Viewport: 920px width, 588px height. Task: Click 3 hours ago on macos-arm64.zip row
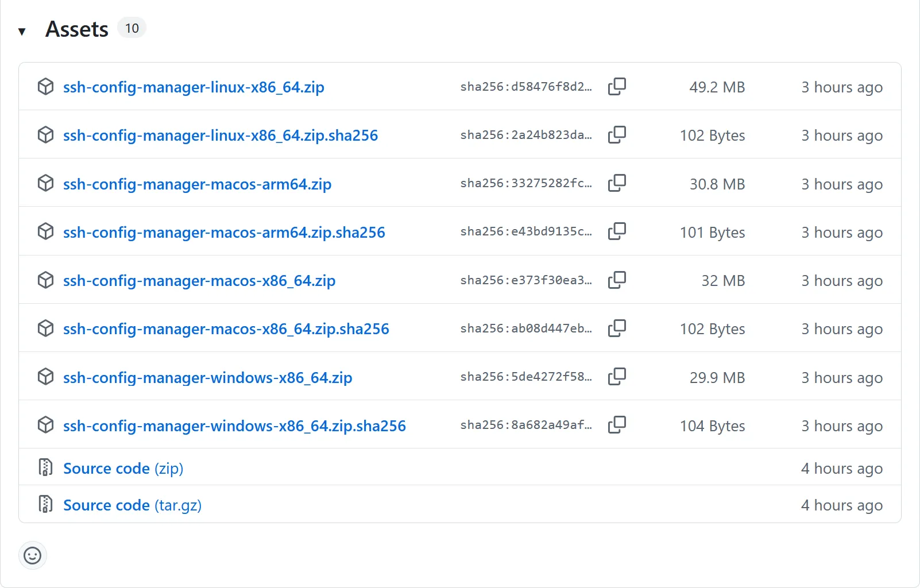click(x=842, y=184)
